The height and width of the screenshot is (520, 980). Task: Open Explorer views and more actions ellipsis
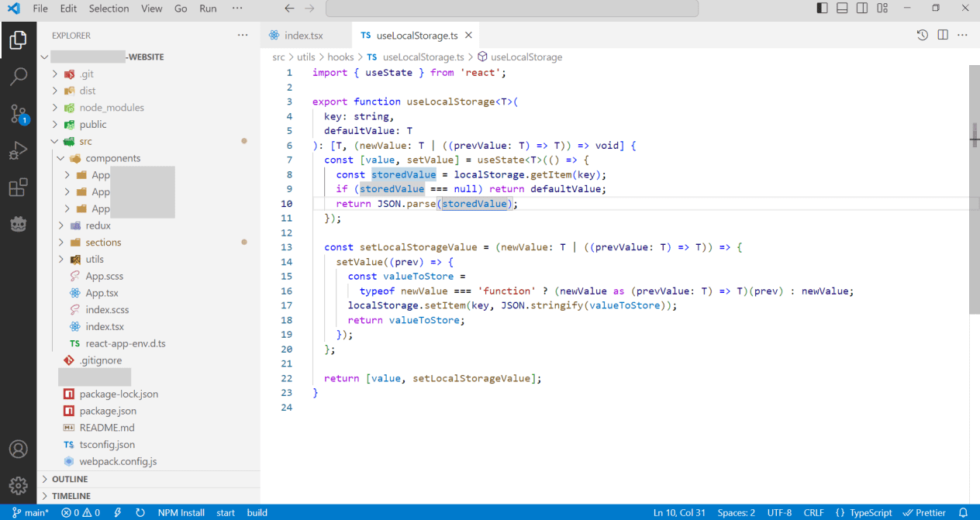tap(243, 35)
